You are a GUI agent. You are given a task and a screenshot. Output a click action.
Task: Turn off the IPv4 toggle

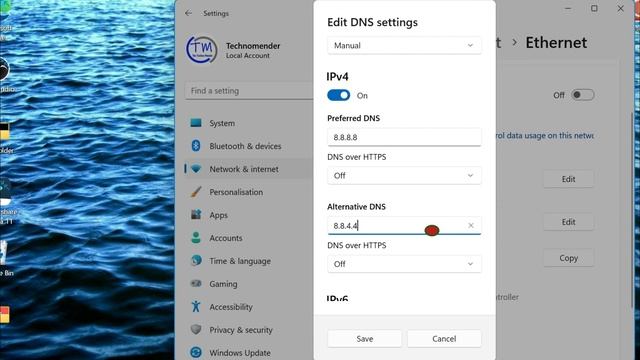[338, 95]
